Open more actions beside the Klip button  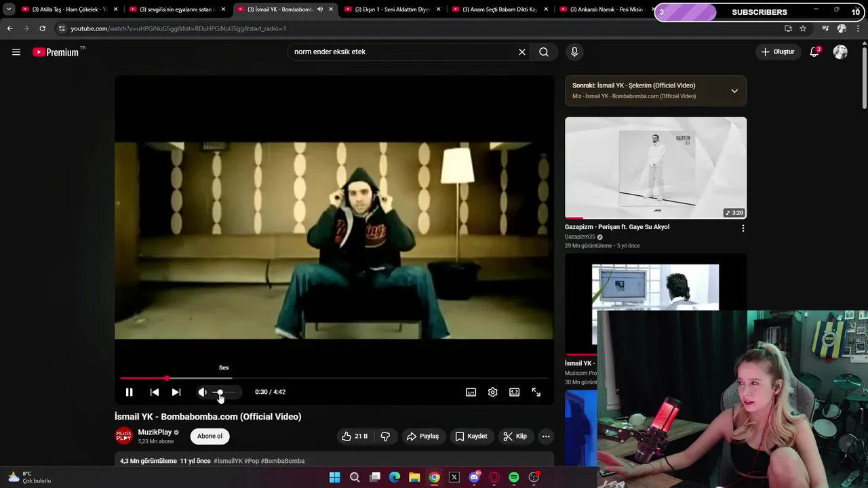(x=546, y=436)
